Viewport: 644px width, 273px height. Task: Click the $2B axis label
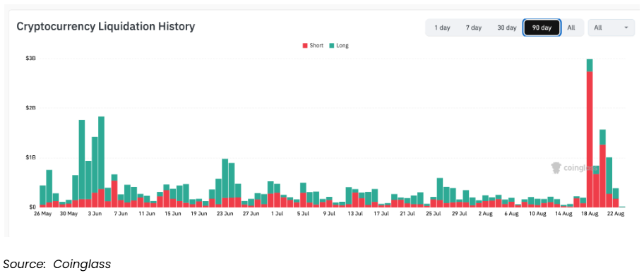[31, 108]
